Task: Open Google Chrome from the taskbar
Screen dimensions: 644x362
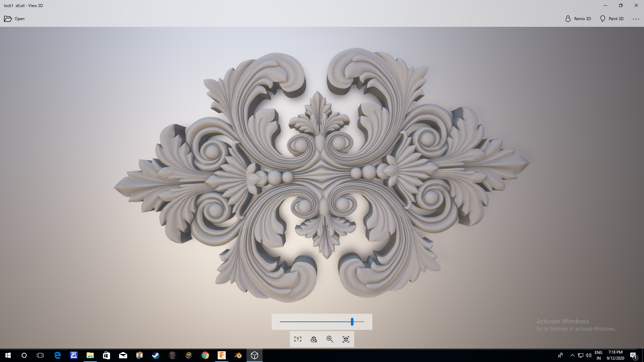Action: click(x=205, y=355)
